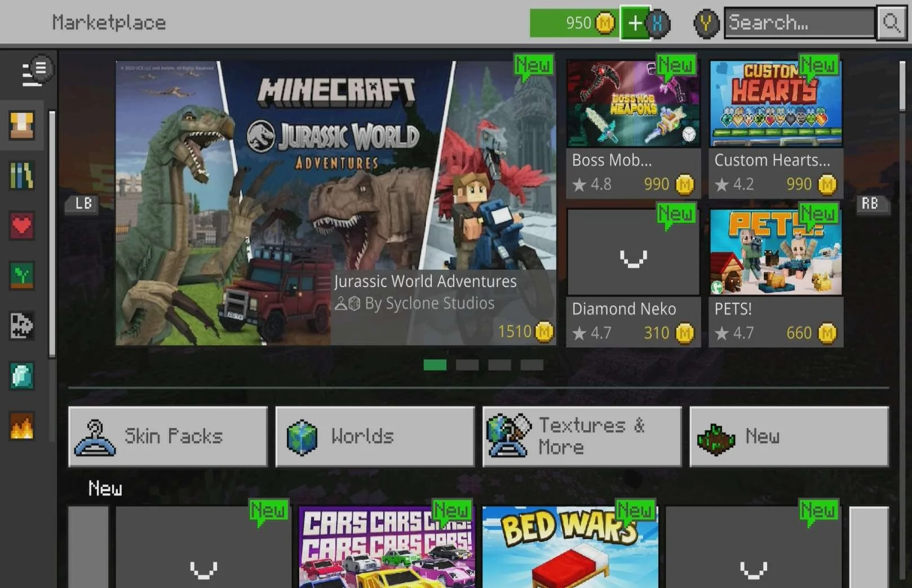The height and width of the screenshot is (588, 912).
Task: Select the armor stand skins sidebar icon
Action: 22,125
